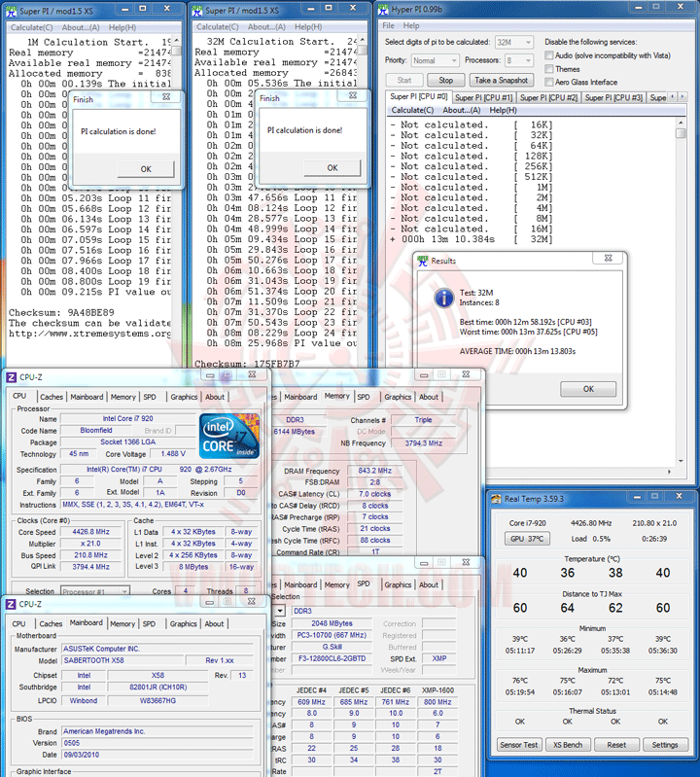Click the F3-12800CL6-2GBTD part number field
The width and height of the screenshot is (700, 777).
pyautogui.click(x=332, y=658)
